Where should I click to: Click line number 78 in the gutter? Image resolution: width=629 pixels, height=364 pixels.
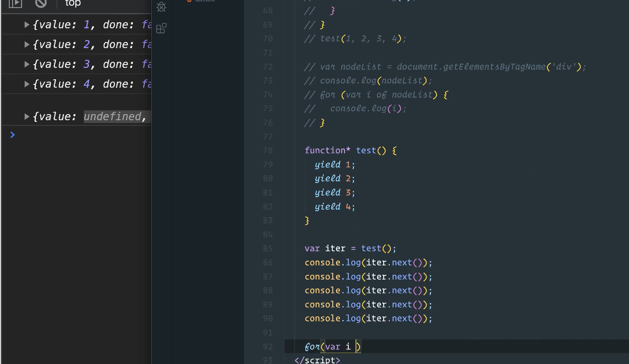268,151
